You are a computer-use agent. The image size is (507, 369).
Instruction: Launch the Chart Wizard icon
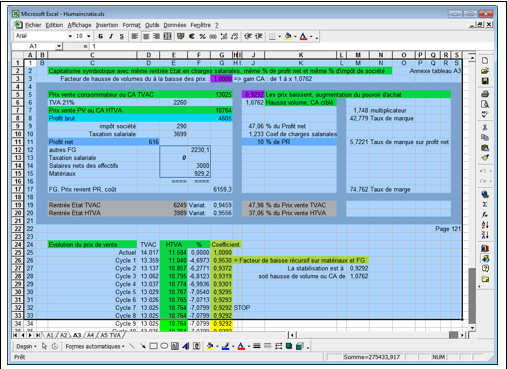(485, 248)
